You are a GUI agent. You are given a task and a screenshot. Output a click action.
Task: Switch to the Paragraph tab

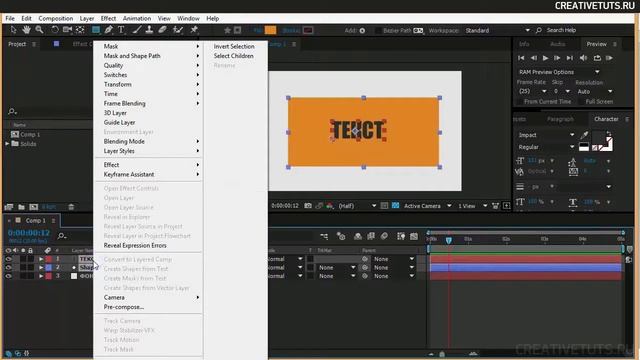tap(560, 119)
